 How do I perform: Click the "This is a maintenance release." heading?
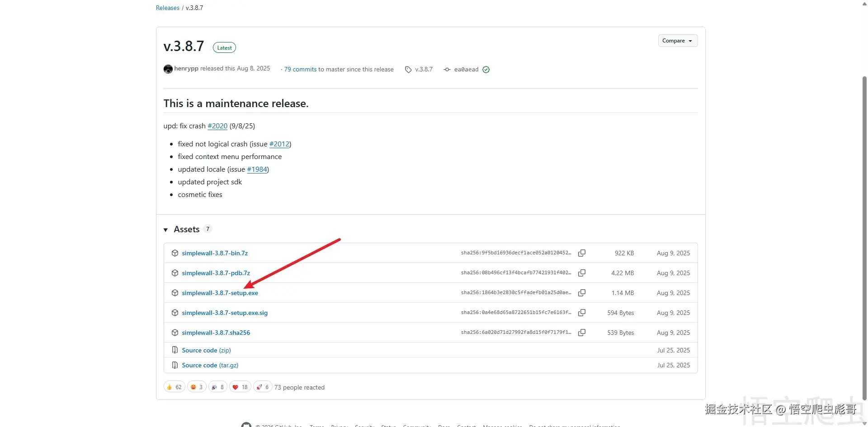coord(236,103)
